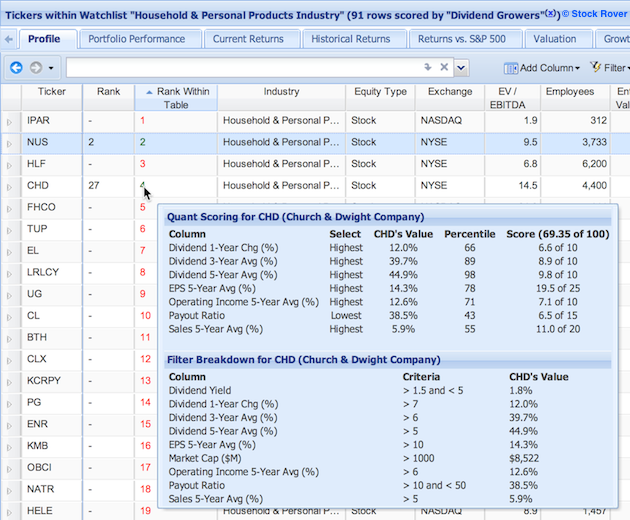This screenshot has height=520, width=630.
Task: Select the TUP ticker cell
Action: [52, 229]
